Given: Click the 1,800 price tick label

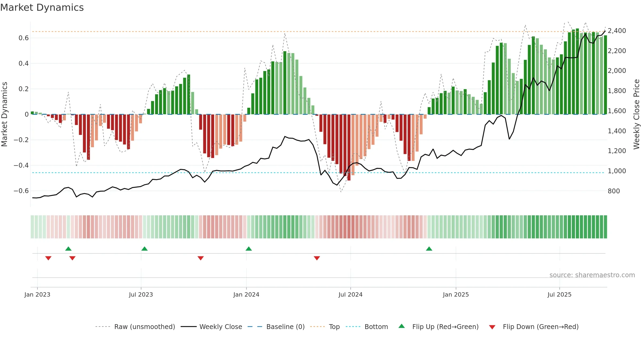Looking at the screenshot, I should tap(617, 91).
